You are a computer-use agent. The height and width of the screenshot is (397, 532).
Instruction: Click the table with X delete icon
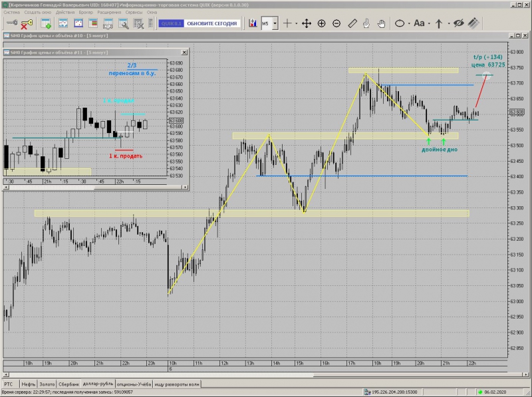coord(138,23)
